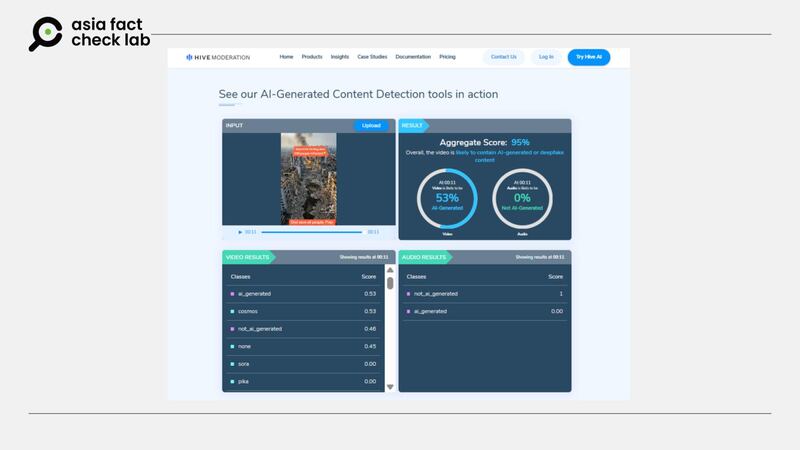Click the video scrollbar down arrow
This screenshot has height=450, width=800.
[x=390, y=387]
